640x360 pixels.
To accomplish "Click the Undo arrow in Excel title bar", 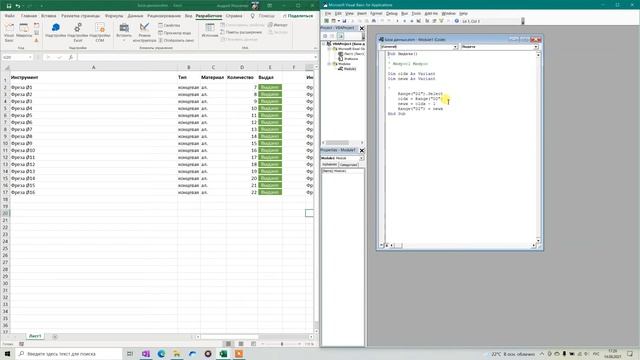I will point(18,6).
